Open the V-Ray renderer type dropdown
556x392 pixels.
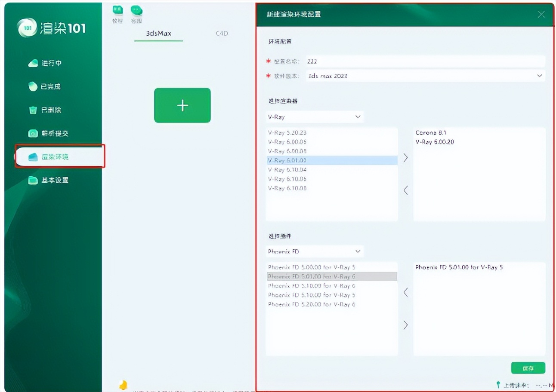pos(315,117)
